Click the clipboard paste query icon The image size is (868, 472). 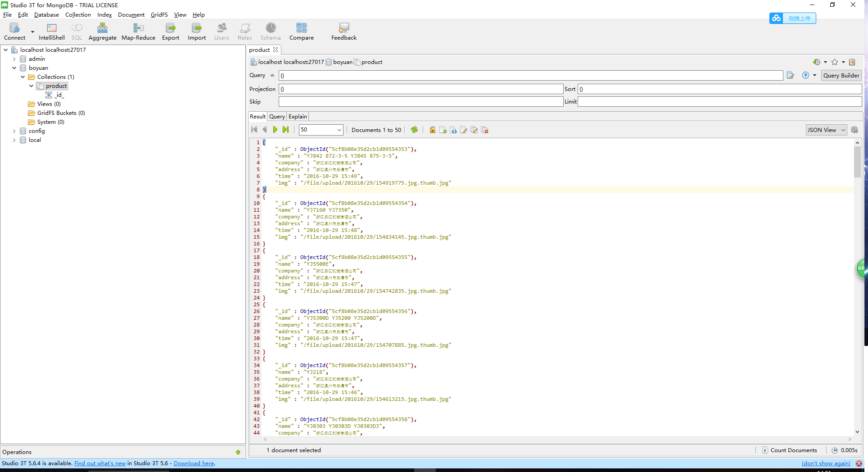(852, 62)
